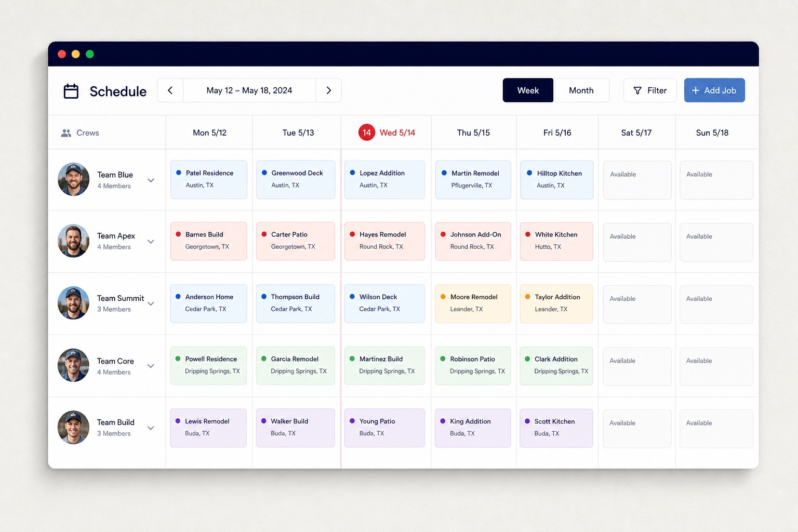Open the Greenwood Deck job card
798x532 pixels.
click(x=296, y=179)
